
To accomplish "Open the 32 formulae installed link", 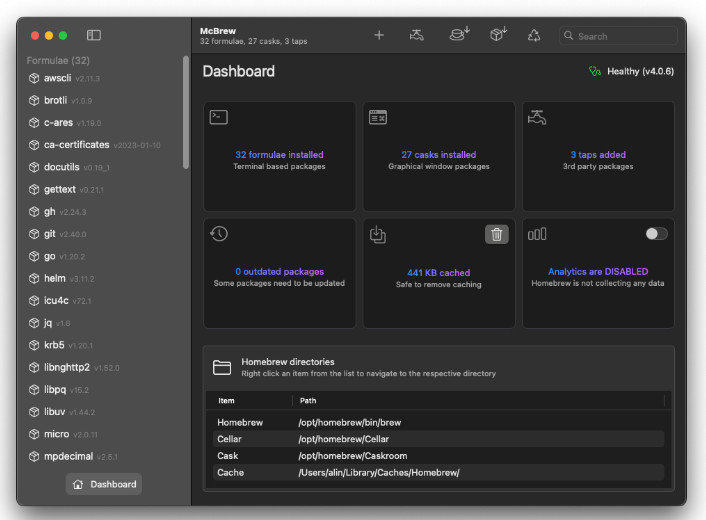I will click(x=279, y=154).
